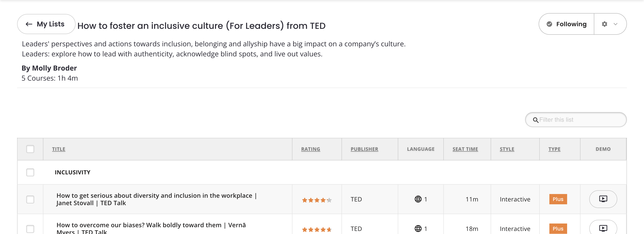The height and width of the screenshot is (234, 644).
Task: Go back to My Lists
Action: click(46, 24)
